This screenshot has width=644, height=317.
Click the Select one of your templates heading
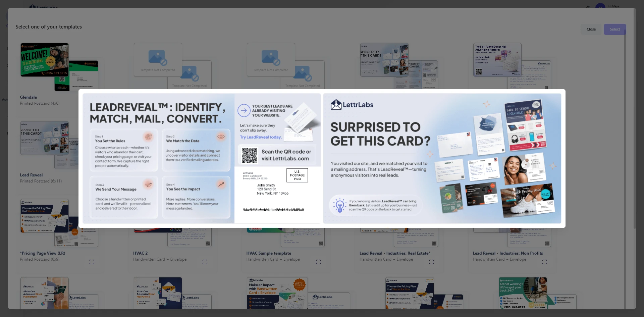[x=49, y=27]
